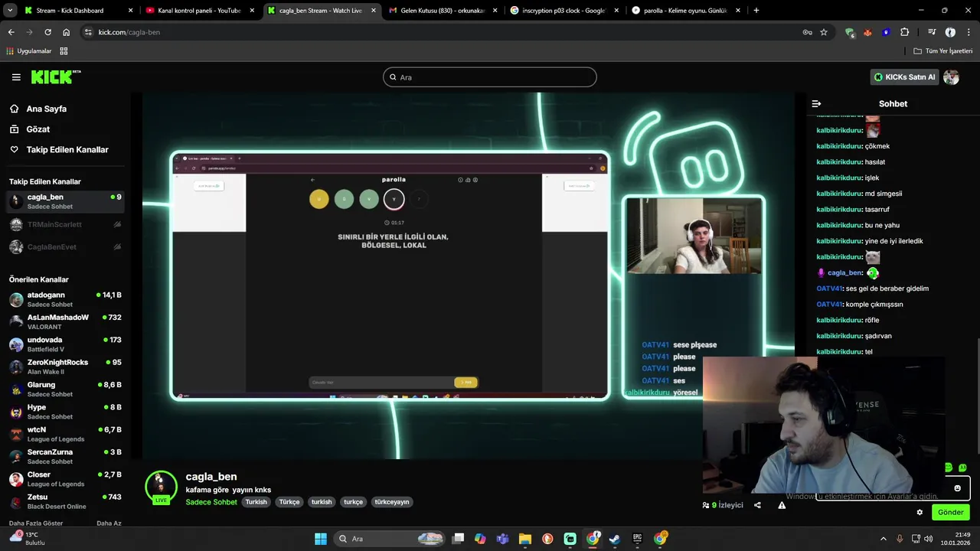The height and width of the screenshot is (551, 980).
Task: Click the address bar kick.com/cagla-ben
Action: [129, 32]
